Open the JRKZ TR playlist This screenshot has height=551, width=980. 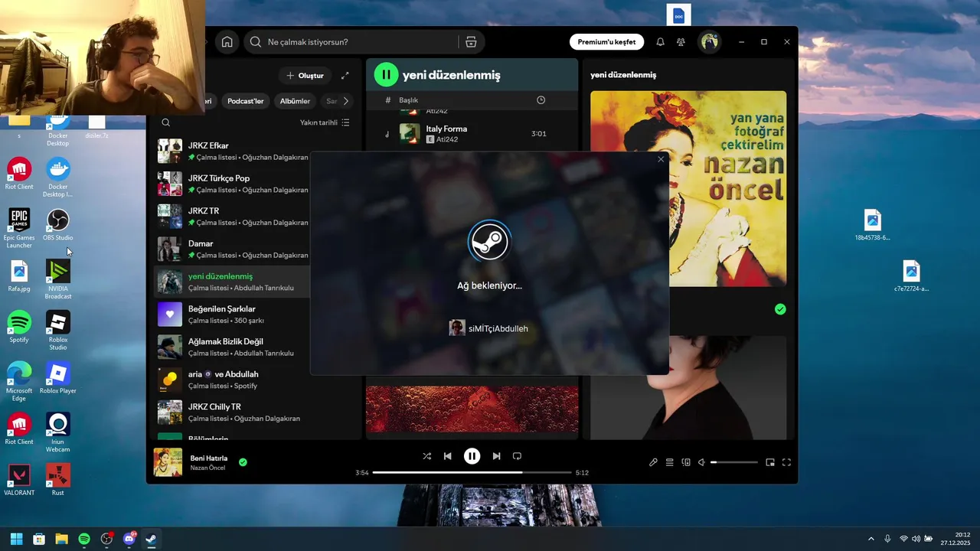click(x=232, y=217)
